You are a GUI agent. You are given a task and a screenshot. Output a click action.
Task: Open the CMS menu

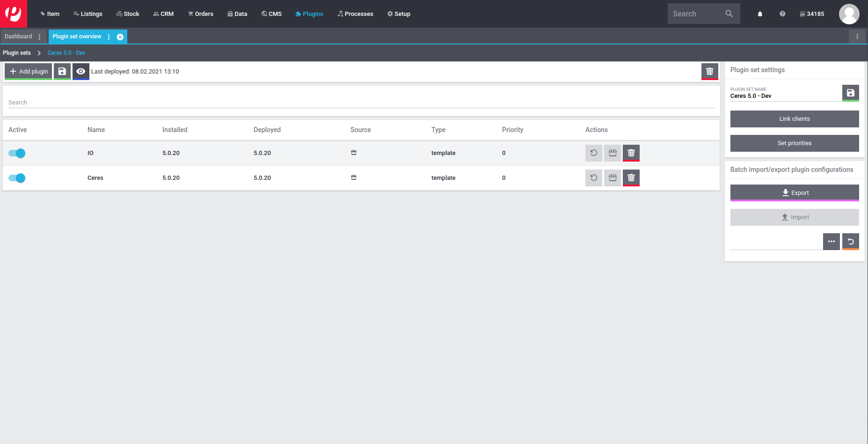coord(272,14)
